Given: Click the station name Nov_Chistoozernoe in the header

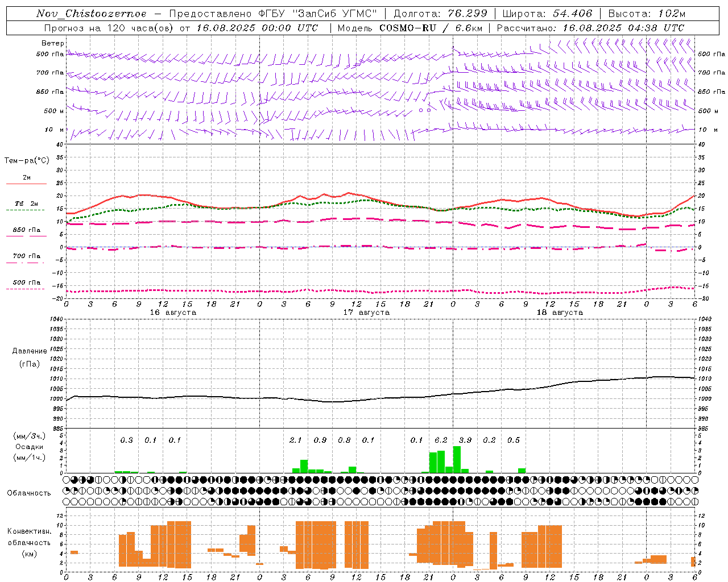Looking at the screenshot, I should click(91, 14).
